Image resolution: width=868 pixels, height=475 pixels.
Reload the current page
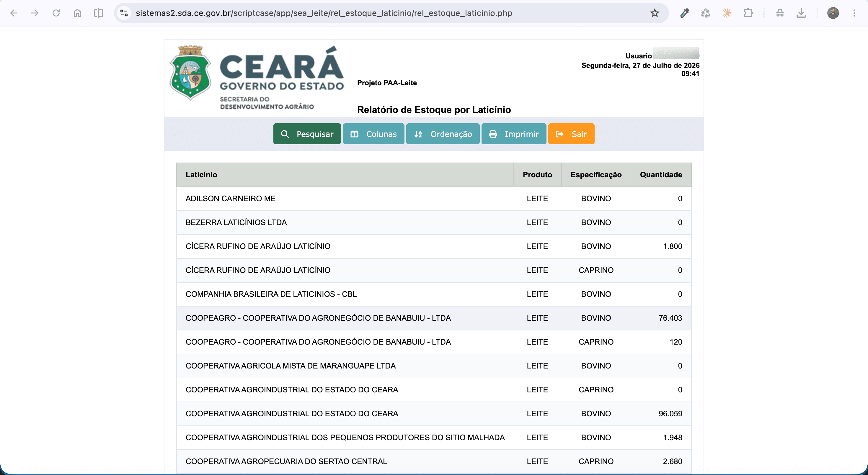point(56,13)
